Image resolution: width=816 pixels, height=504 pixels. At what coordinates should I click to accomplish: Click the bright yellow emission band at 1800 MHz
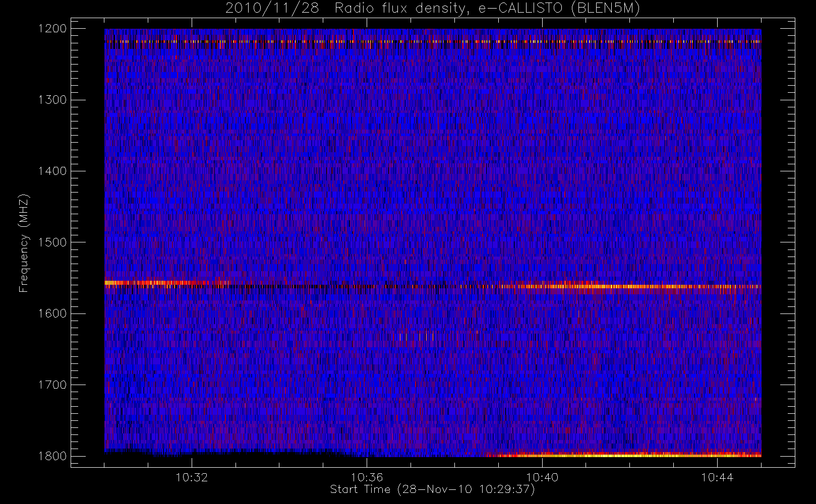click(624, 455)
